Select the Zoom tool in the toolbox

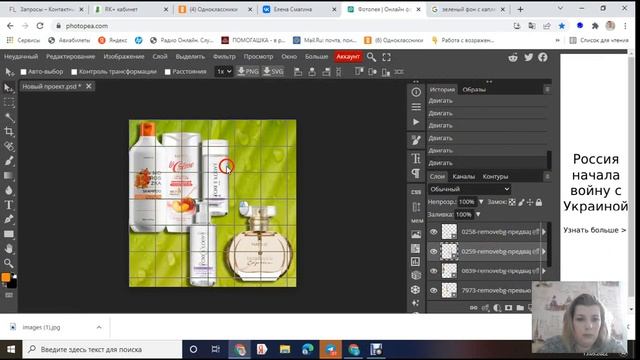[9, 263]
